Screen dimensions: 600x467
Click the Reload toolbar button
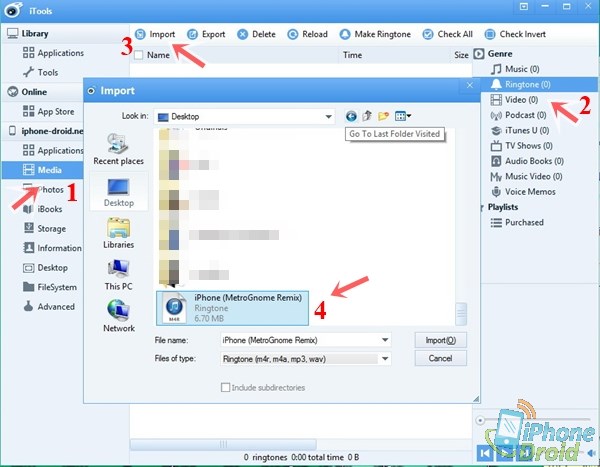coord(307,34)
